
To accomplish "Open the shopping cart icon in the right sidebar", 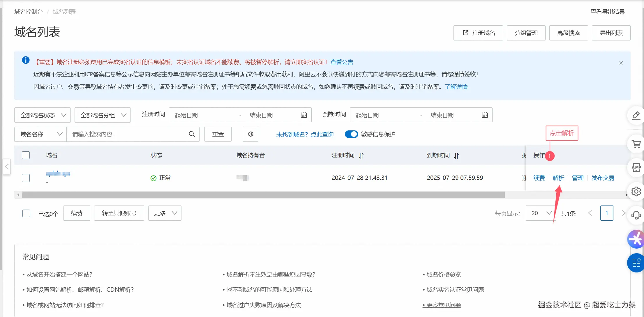I will click(x=636, y=144).
